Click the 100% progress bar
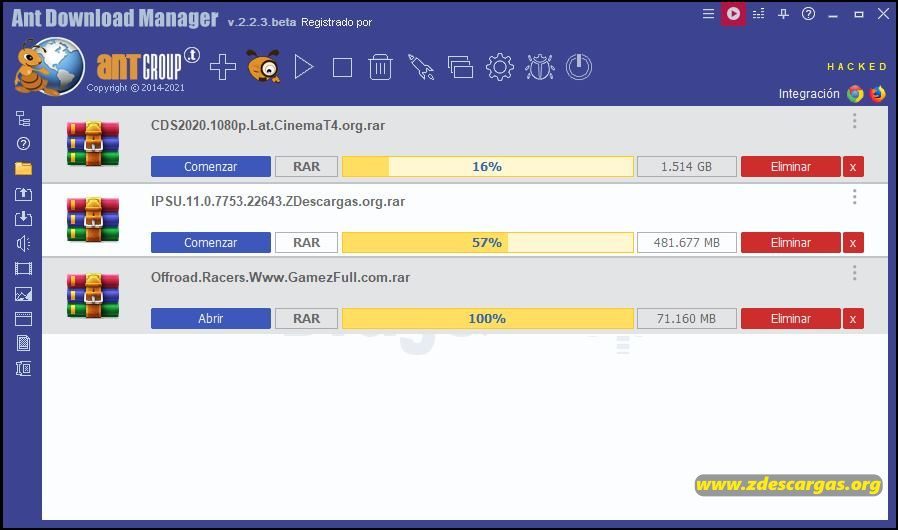The image size is (898, 530). 488,319
